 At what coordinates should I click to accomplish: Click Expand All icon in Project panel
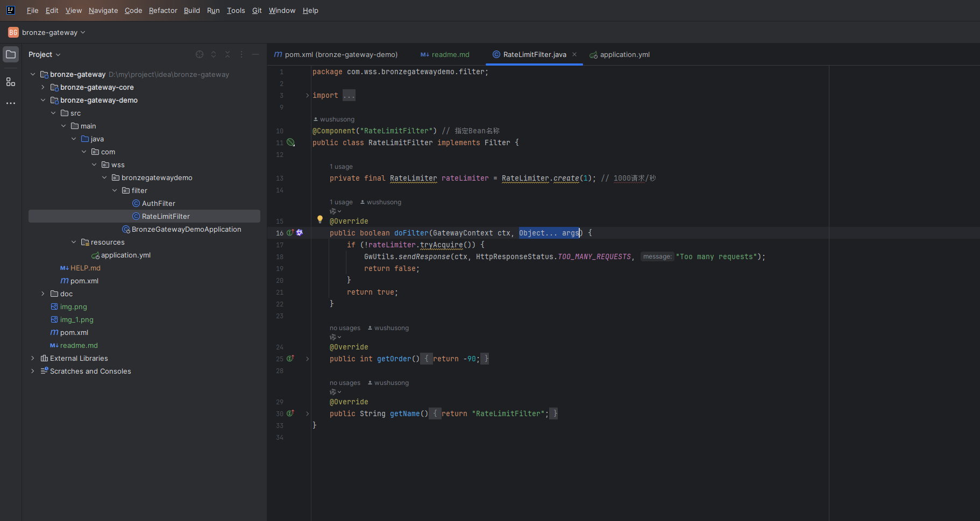click(x=214, y=54)
